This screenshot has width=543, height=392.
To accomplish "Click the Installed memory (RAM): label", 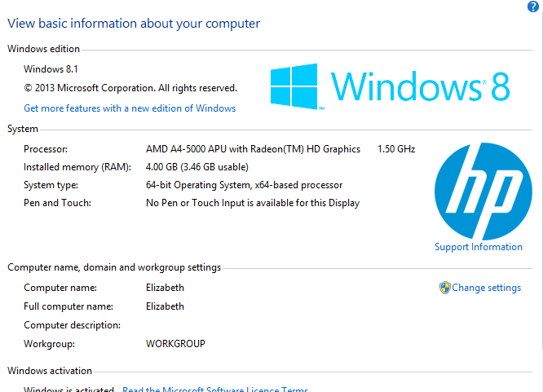I will (77, 167).
